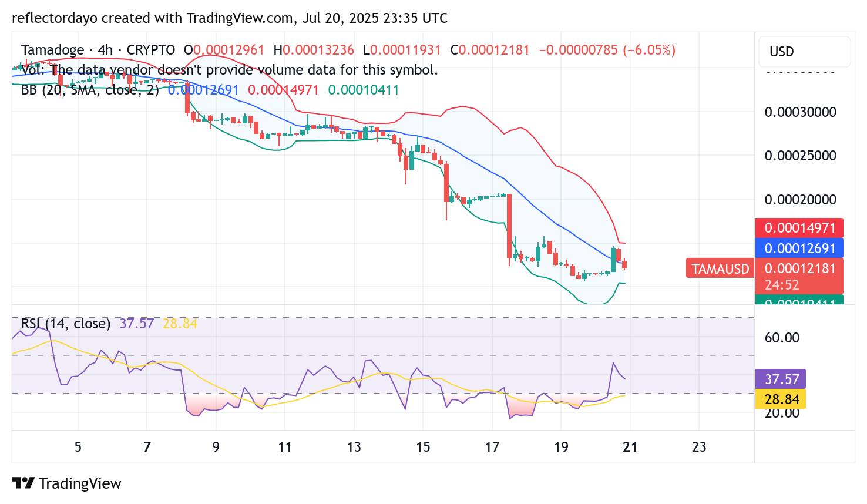867x504 pixels.
Task: Click the close value C0.00012181
Action: pos(490,50)
